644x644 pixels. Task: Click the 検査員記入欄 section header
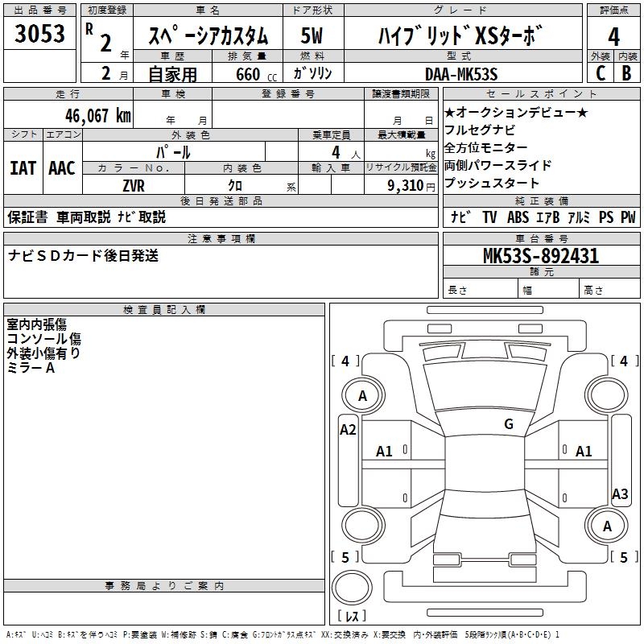164,310
